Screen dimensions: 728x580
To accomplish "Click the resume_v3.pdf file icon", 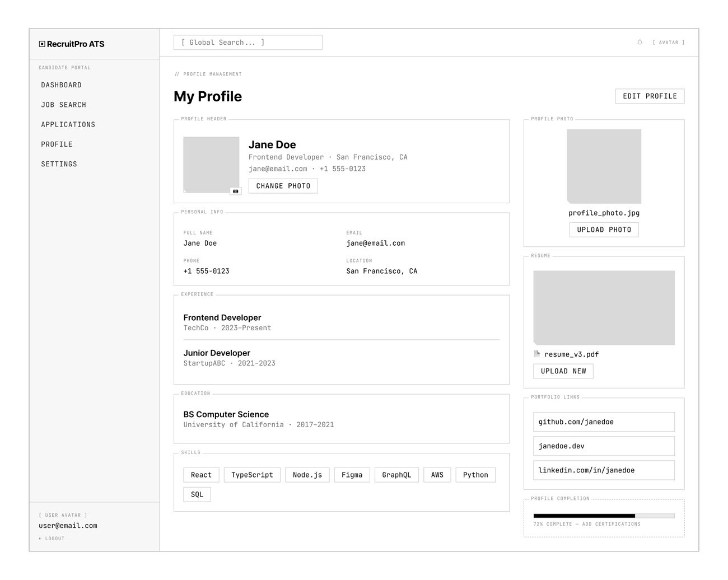I will pyautogui.click(x=537, y=354).
